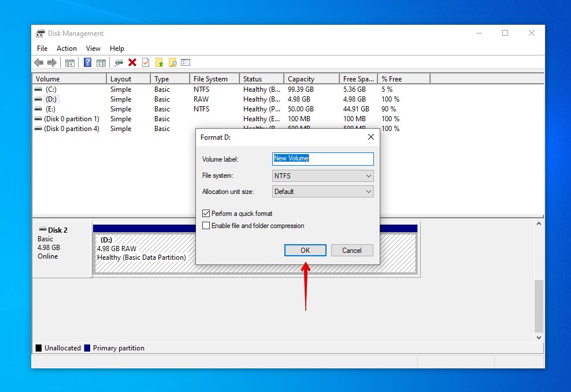Click the blue Primary partition legend swatch
The height and width of the screenshot is (392, 571).
click(87, 348)
